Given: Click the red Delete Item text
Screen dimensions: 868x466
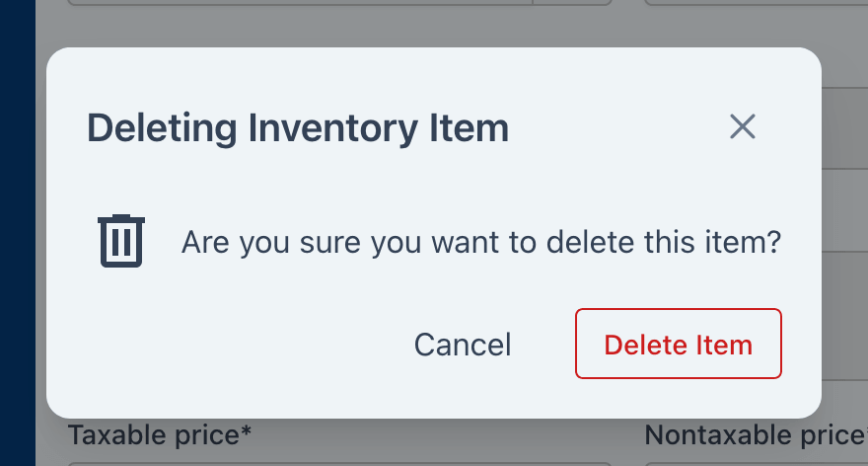Looking at the screenshot, I should 679,345.
